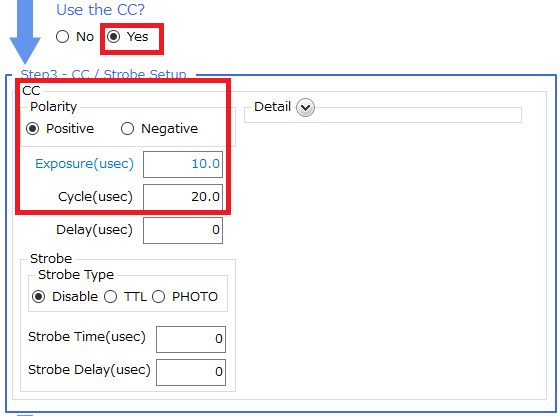Click the Exposure(usec) value field
The height and width of the screenshot is (416, 560).
point(183,164)
